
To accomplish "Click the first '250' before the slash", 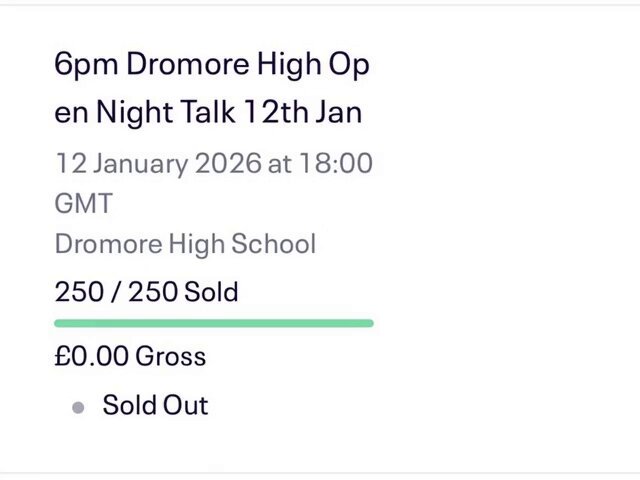I will tap(79, 292).
